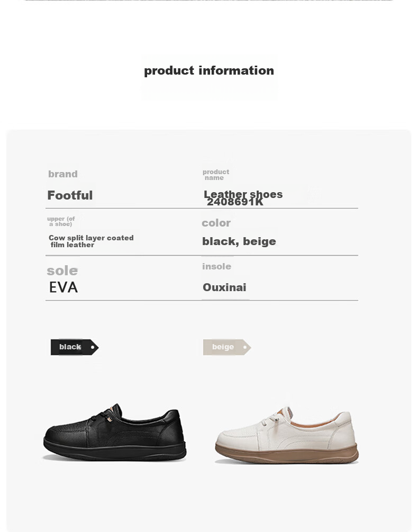Click the insole field label
The width and height of the screenshot is (418, 532).
(216, 266)
